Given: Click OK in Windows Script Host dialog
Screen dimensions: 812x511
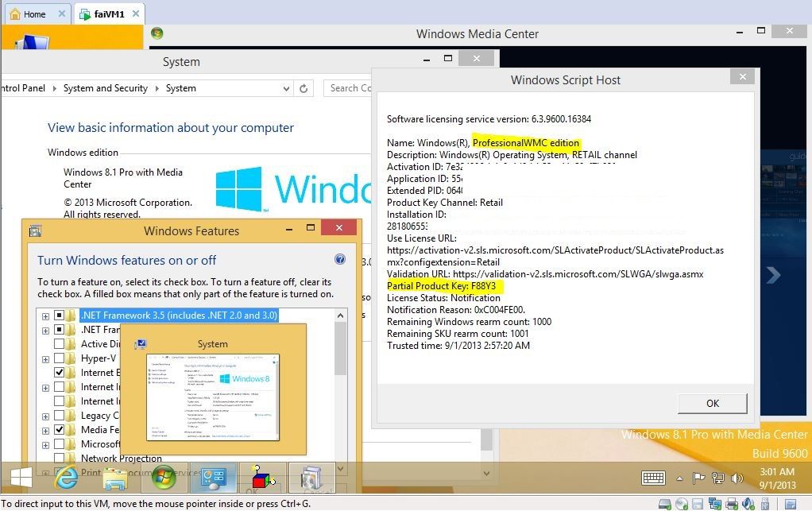Looking at the screenshot, I should pyautogui.click(x=713, y=403).
